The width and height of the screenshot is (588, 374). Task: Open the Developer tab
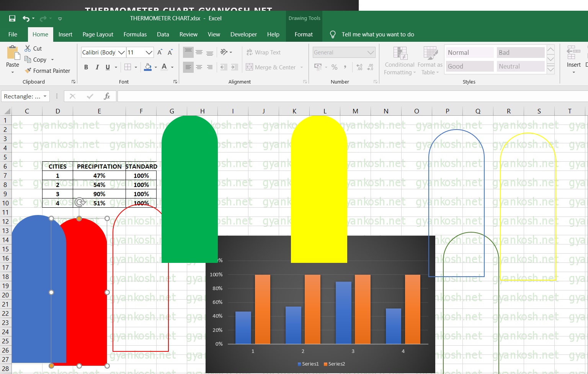[243, 34]
